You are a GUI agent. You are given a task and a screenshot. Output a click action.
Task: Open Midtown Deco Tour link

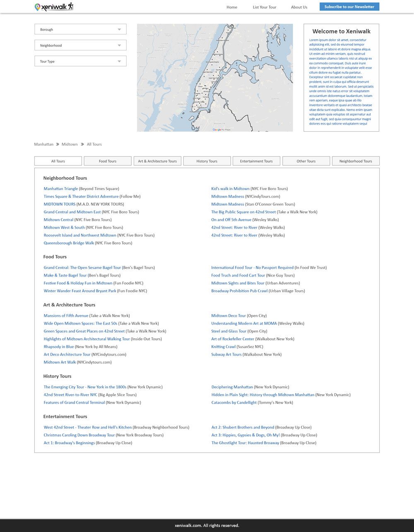click(x=229, y=316)
